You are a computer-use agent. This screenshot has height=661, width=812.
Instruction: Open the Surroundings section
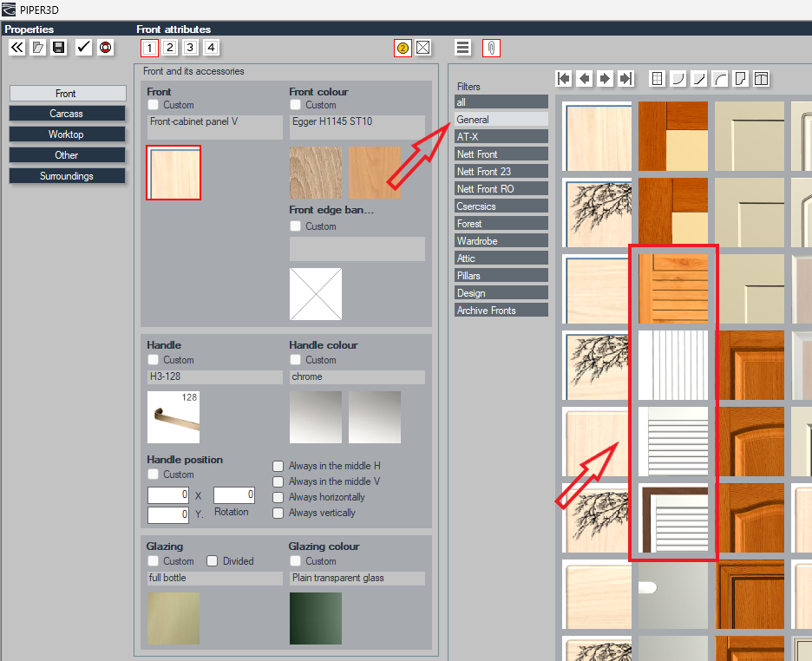(67, 176)
